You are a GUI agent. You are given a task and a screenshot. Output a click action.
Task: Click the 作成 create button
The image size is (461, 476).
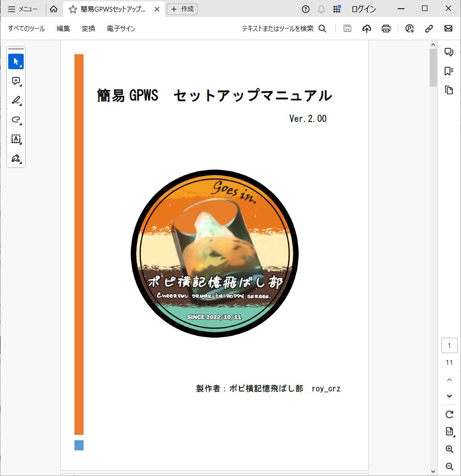(x=182, y=9)
